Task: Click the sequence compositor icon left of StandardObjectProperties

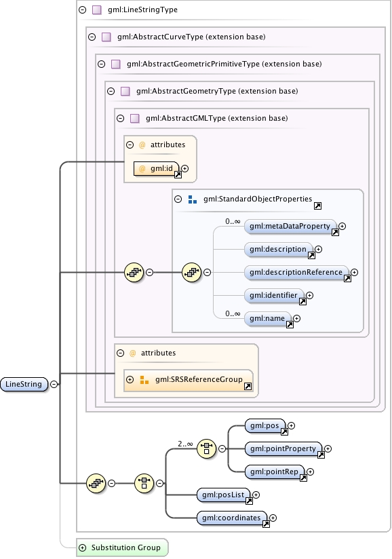Action: tap(134, 272)
